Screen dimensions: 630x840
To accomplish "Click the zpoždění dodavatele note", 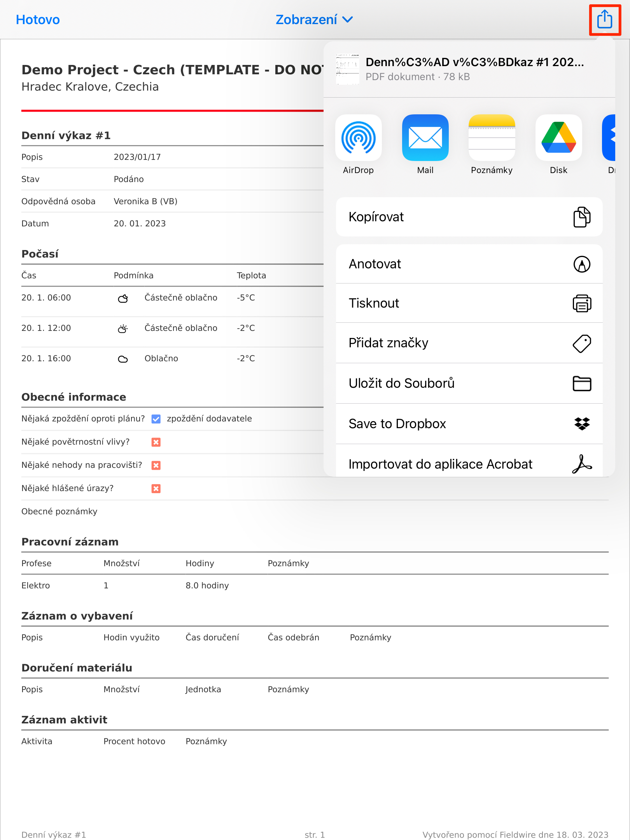I will click(x=209, y=418).
